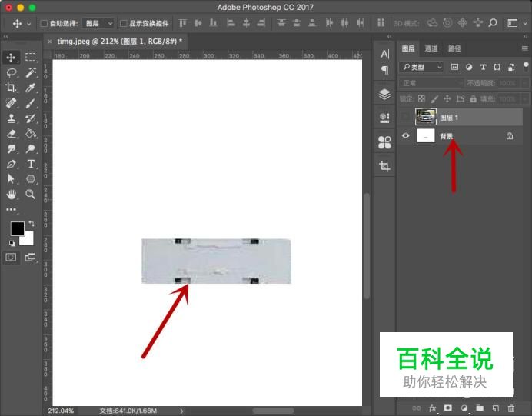This screenshot has height=416, width=532.
Task: Select the Smudge tool
Action: click(x=12, y=148)
